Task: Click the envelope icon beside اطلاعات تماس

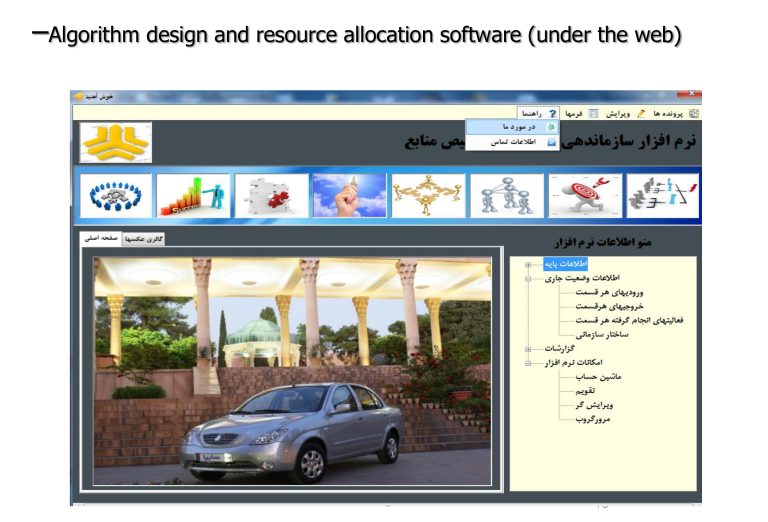Action: (x=552, y=142)
